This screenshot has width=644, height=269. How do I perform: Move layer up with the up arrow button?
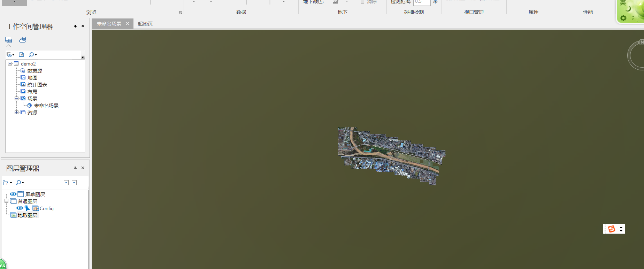(66, 183)
